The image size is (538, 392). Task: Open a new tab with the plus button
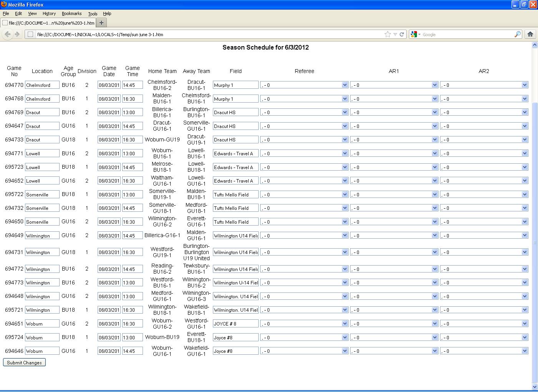(x=101, y=23)
